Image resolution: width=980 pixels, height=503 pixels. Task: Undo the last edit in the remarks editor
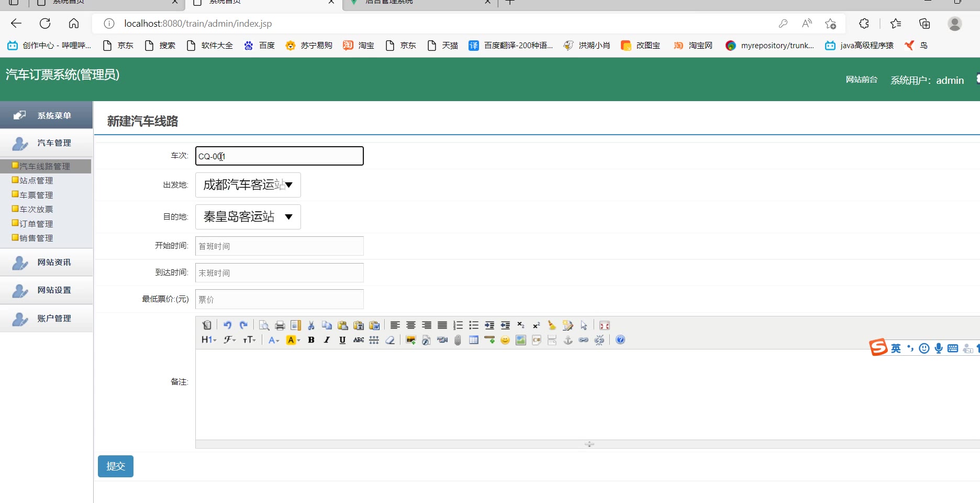pos(227,325)
